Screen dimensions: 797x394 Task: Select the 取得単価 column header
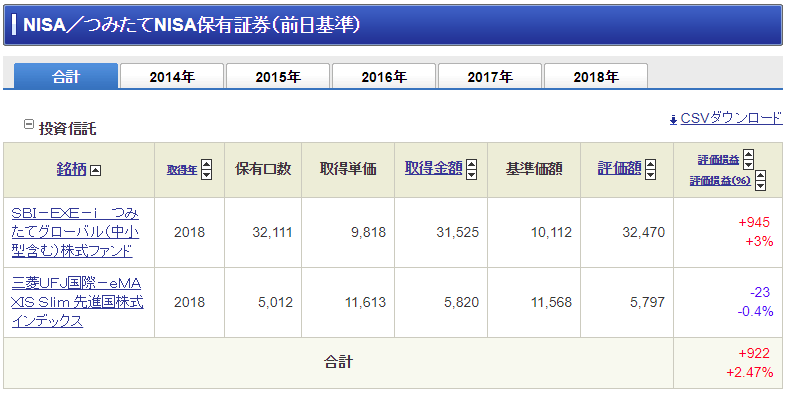(348, 169)
